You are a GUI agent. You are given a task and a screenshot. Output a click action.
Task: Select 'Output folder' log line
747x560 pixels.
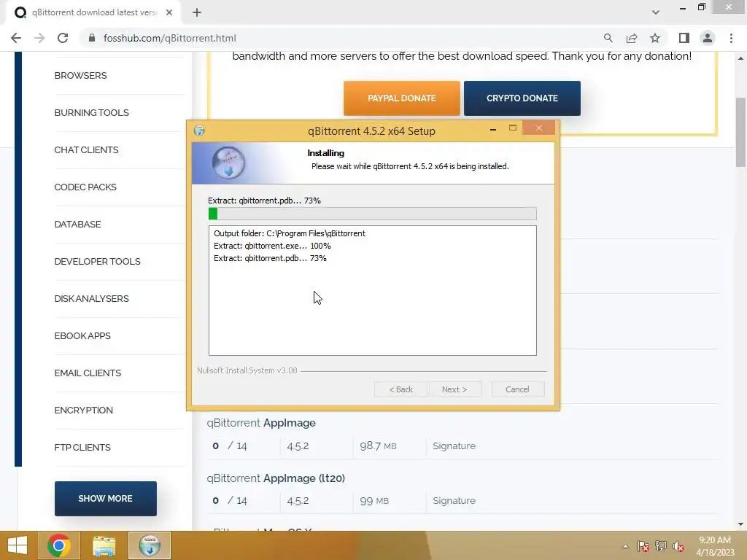pyautogui.click(x=290, y=233)
